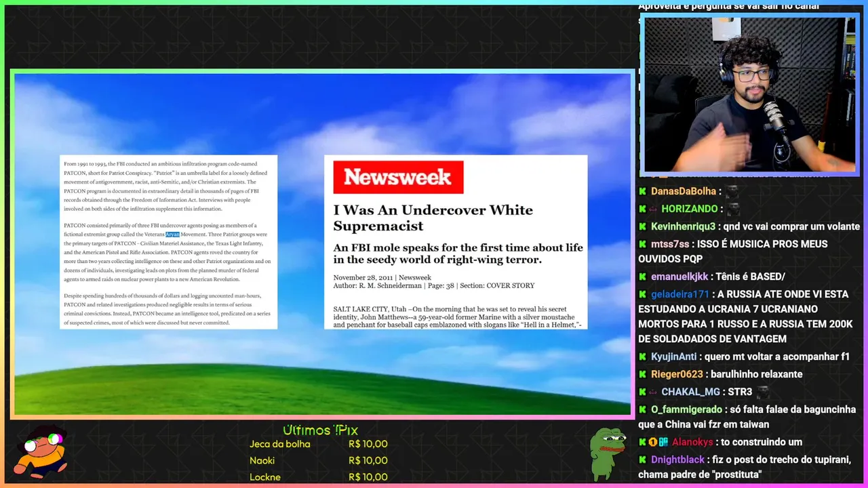Image resolution: width=868 pixels, height=488 pixels.
Task: Click the "November 28, 2011 | Newsweek" dateline
Action: (382, 277)
